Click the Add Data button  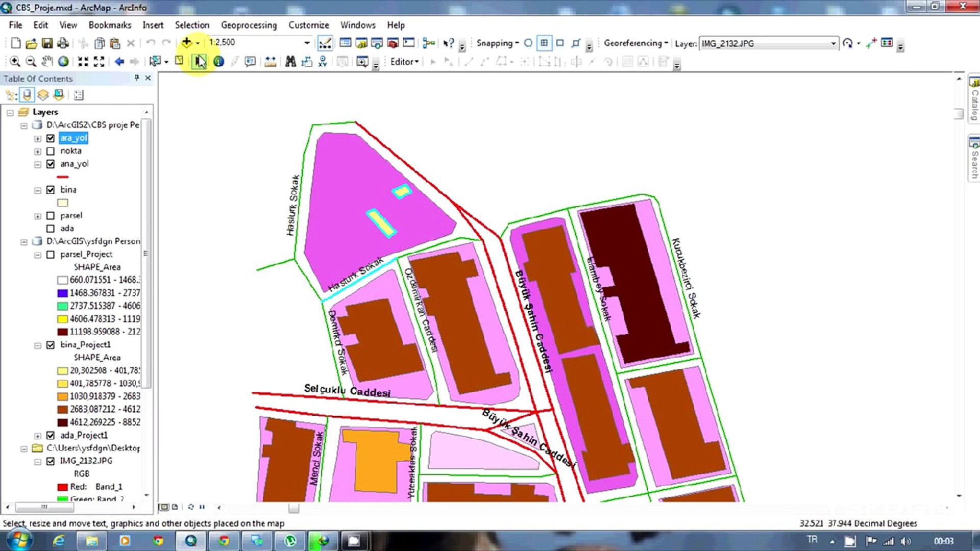point(187,43)
